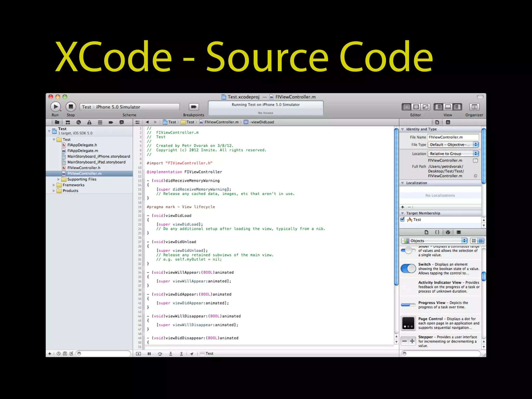This screenshot has height=399, width=532.
Task: Go back in editor history
Action: pyautogui.click(x=147, y=122)
